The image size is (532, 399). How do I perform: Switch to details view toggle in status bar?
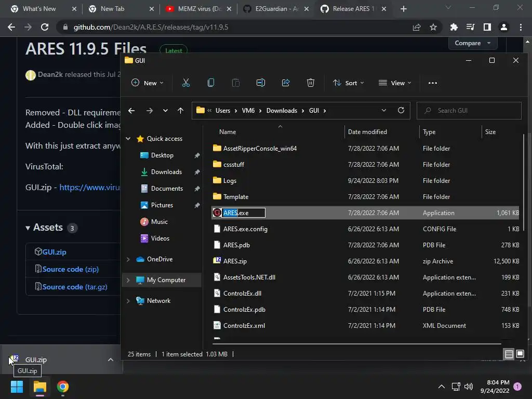point(509,354)
